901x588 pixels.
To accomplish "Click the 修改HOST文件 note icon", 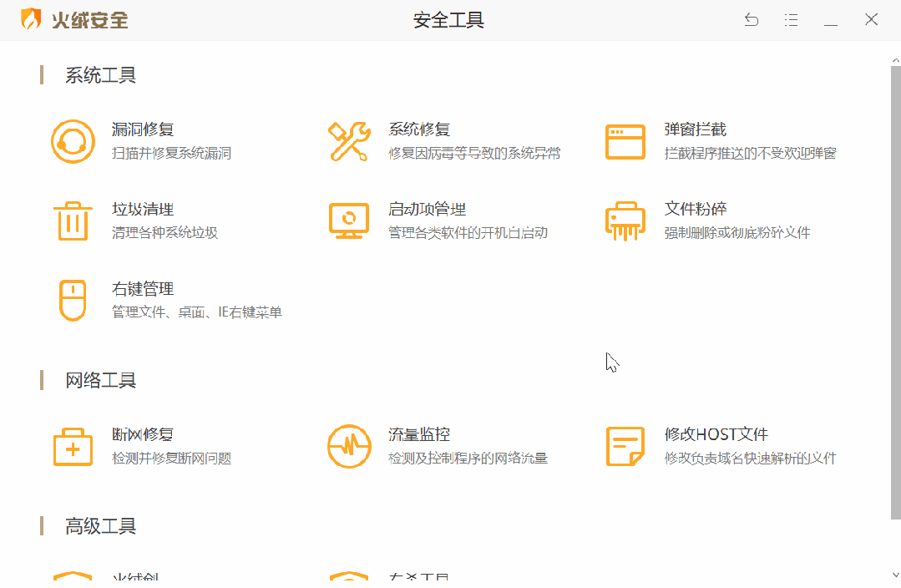I will [x=625, y=447].
